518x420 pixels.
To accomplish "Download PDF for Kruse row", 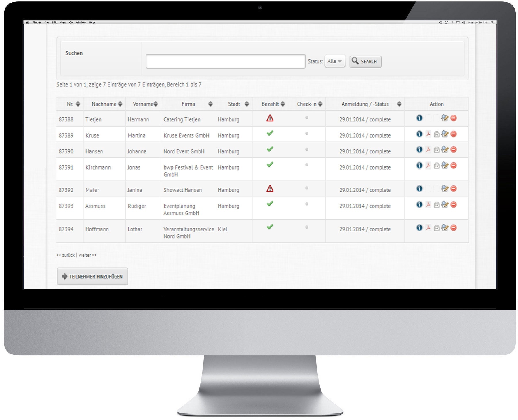I will click(428, 134).
